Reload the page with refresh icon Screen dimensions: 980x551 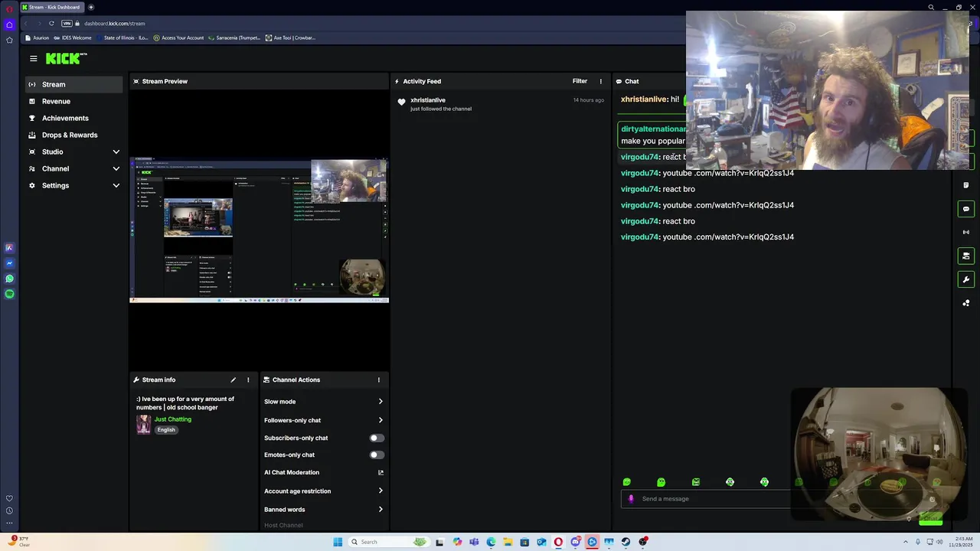pyautogui.click(x=51, y=23)
